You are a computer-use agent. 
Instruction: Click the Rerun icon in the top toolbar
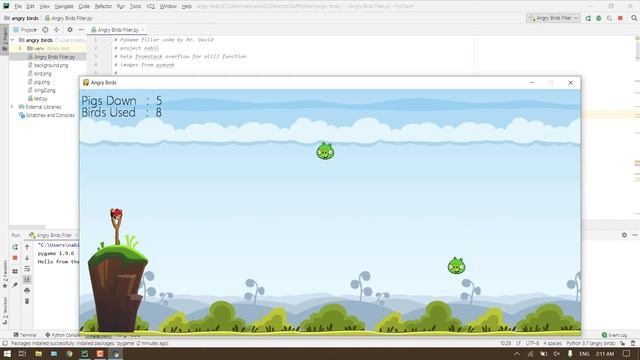[x=588, y=18]
